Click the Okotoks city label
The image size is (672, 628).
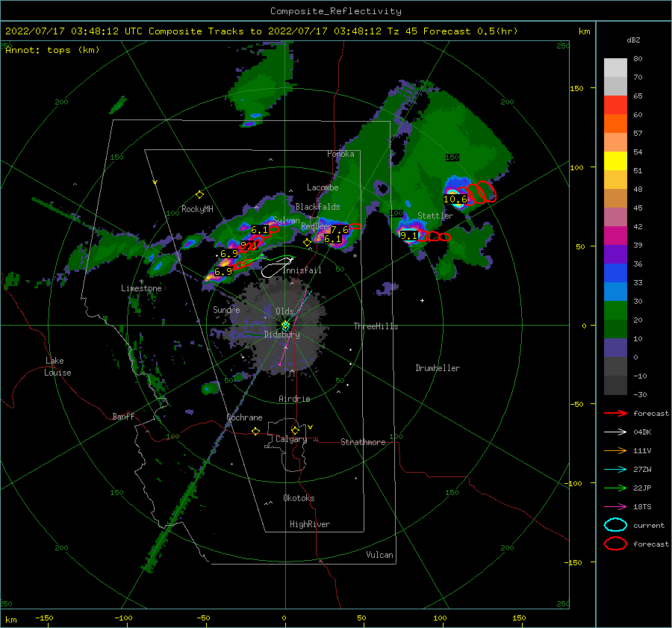pos(299,498)
